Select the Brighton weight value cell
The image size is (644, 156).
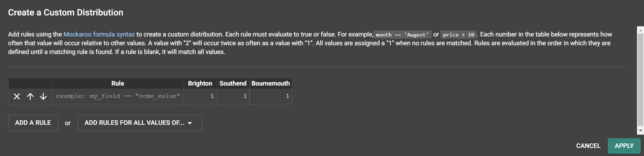200,96
